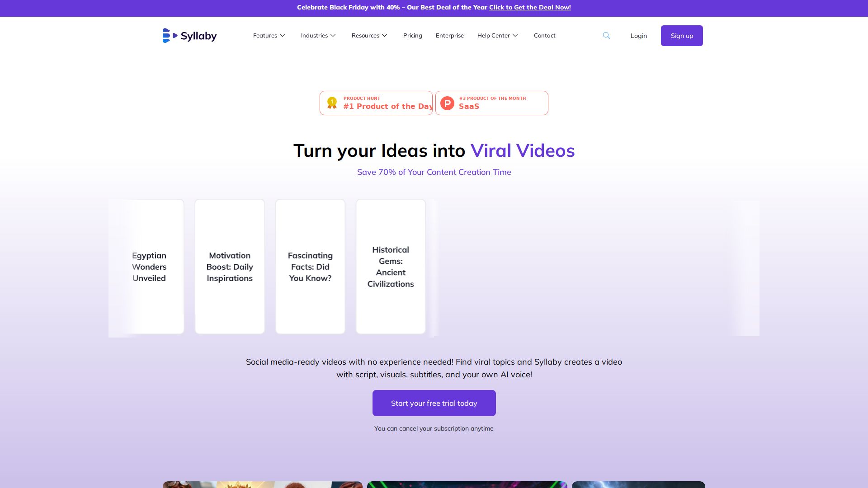Screen dimensions: 868x488
Task: Click Start your free trial today
Action: 434,403
